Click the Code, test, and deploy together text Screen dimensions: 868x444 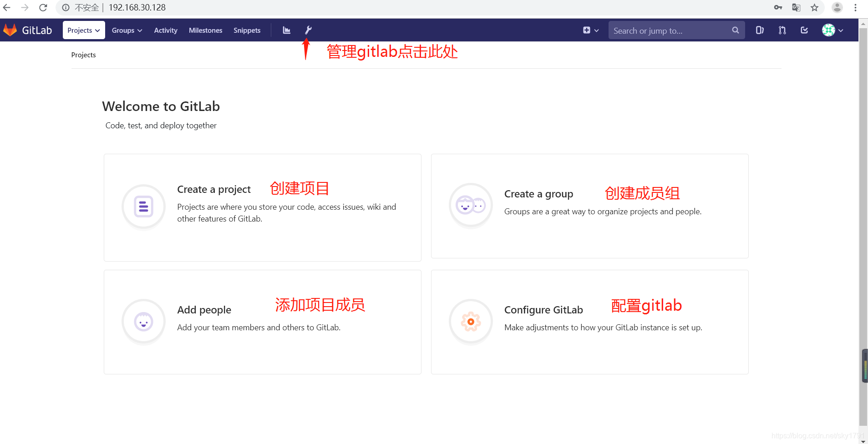(x=161, y=126)
